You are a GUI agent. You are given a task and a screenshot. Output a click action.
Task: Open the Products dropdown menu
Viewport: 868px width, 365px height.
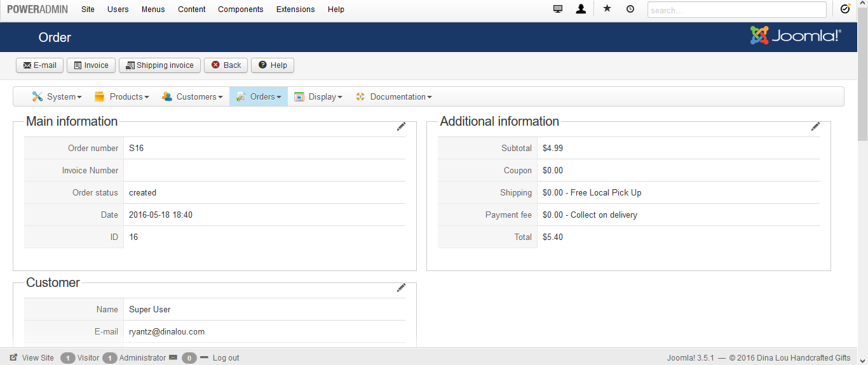121,96
